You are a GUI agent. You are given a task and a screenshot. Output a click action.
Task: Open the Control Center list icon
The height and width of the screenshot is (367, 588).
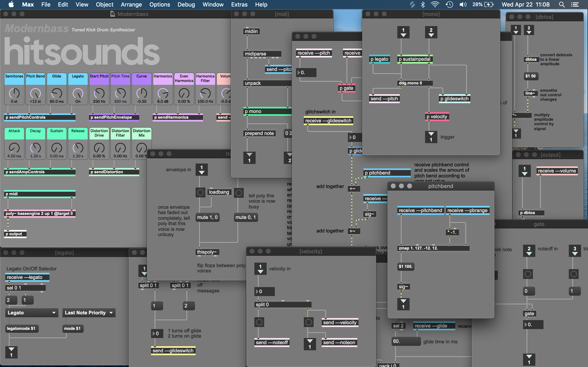[x=575, y=4]
